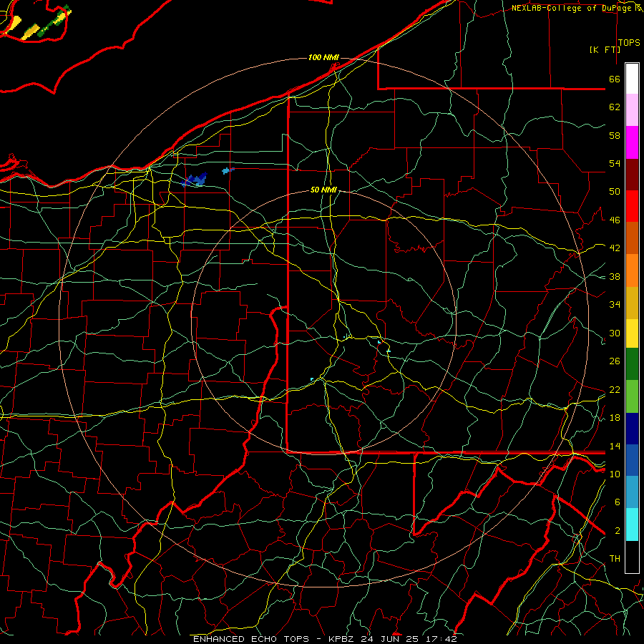Pick the light blue legend swatch
This screenshot has height=644, width=644.
tap(632, 492)
